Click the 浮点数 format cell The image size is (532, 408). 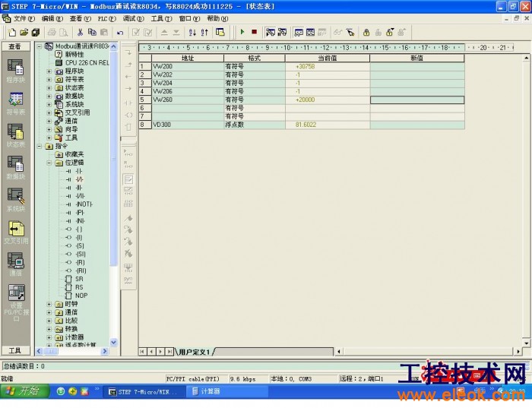254,125
